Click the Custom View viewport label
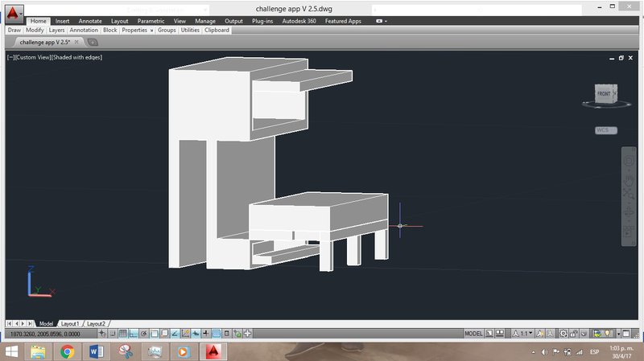 point(32,57)
